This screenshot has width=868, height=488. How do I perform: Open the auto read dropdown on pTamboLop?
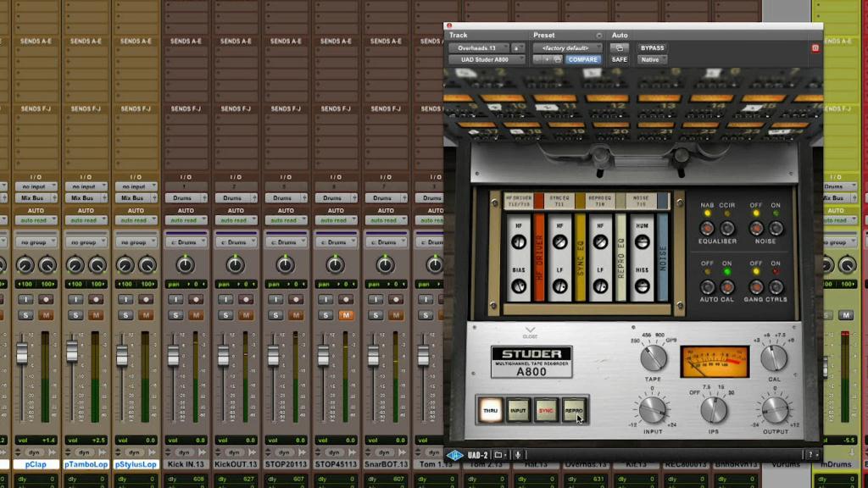86,220
